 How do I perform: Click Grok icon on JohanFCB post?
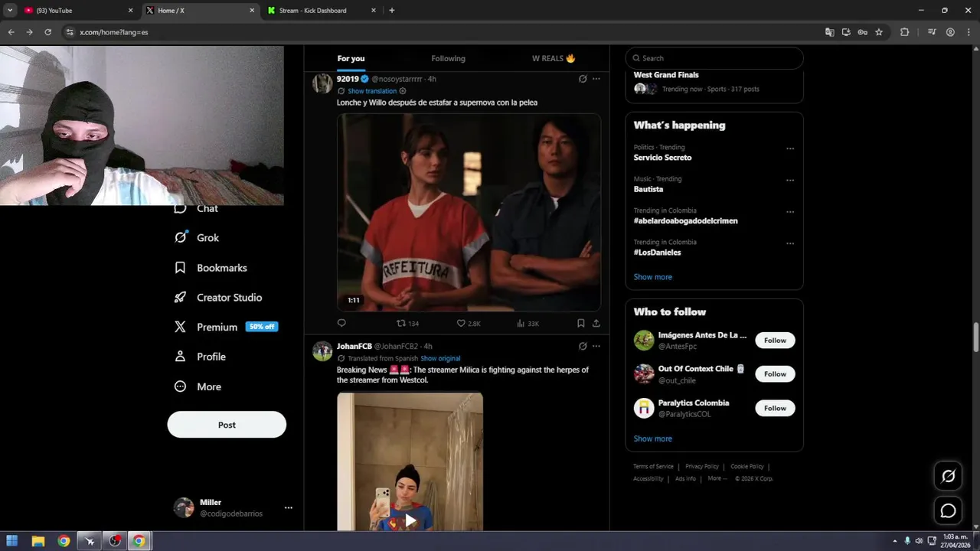click(583, 346)
